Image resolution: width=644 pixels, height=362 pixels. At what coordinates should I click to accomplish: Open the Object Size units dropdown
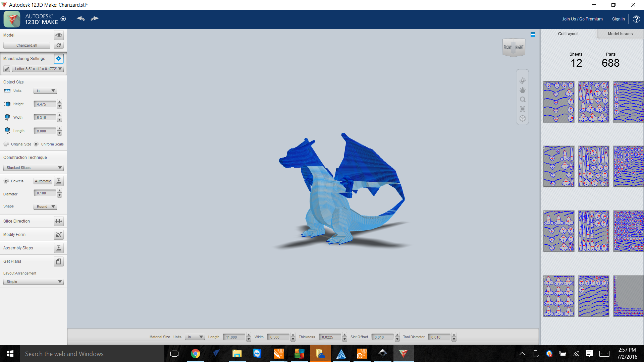pos(45,91)
